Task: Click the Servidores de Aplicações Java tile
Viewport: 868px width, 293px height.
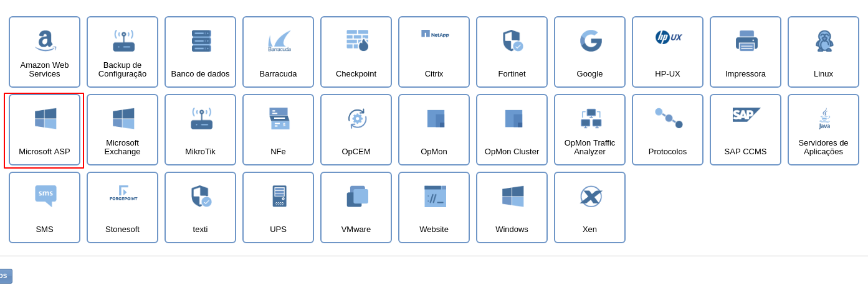Action: point(823,130)
